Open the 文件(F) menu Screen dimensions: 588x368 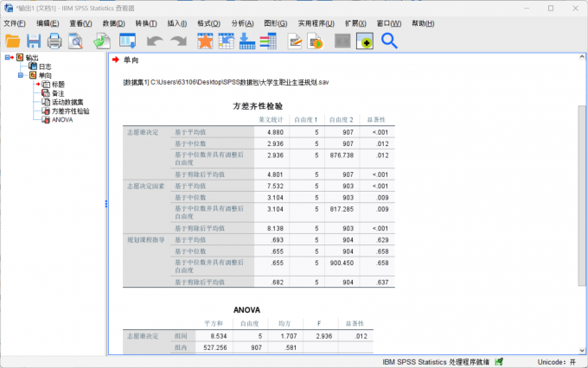point(15,23)
